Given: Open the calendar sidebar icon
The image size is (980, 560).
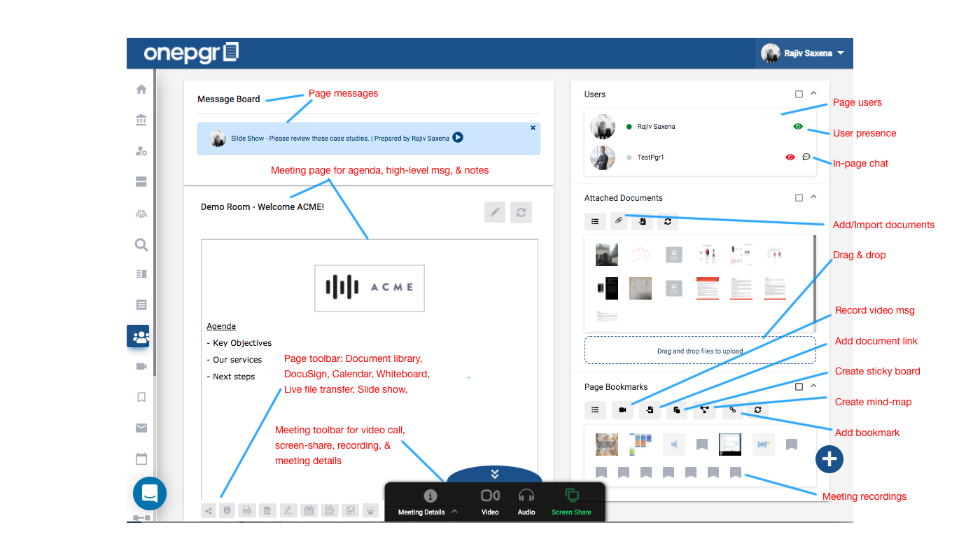Looking at the screenshot, I should (141, 459).
